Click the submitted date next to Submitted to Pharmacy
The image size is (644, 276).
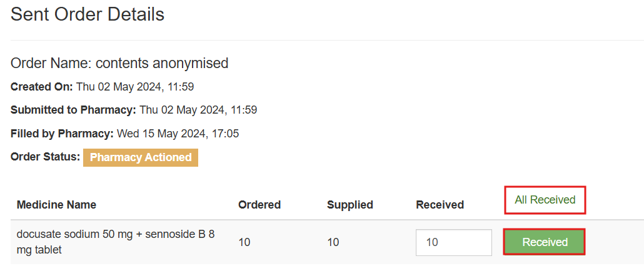198,110
